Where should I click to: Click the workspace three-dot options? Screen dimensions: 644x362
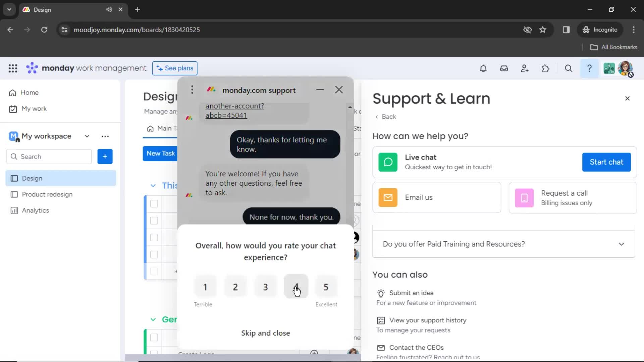click(105, 136)
